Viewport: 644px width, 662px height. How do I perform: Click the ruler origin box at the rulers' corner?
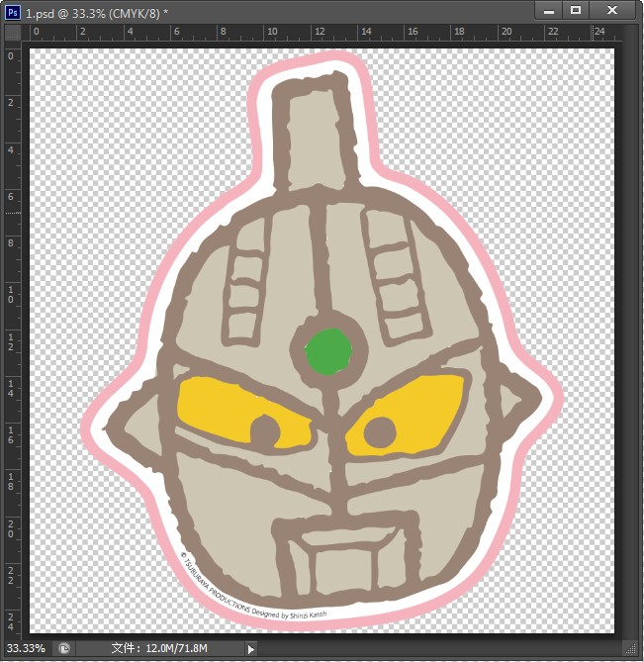coord(12,32)
